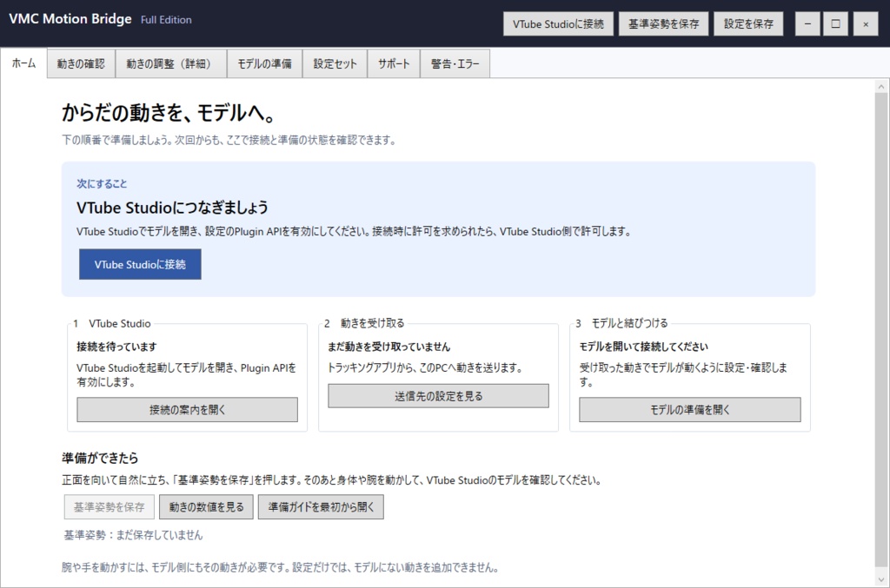This screenshot has width=890, height=588.
Task: Click 送信先の設定を見る button
Action: 438,396
